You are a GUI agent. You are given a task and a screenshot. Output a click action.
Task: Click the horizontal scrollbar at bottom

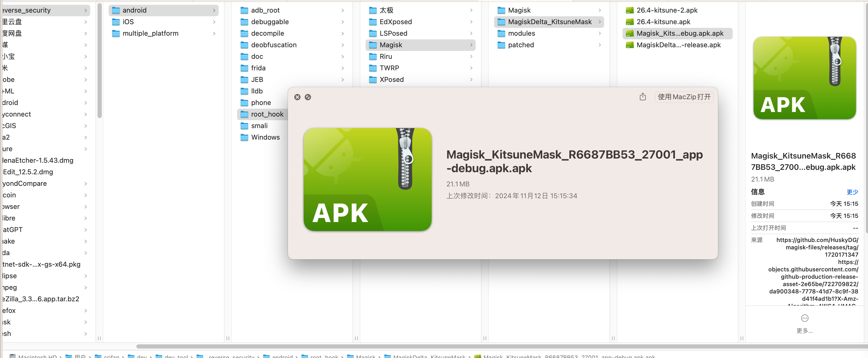502,346
